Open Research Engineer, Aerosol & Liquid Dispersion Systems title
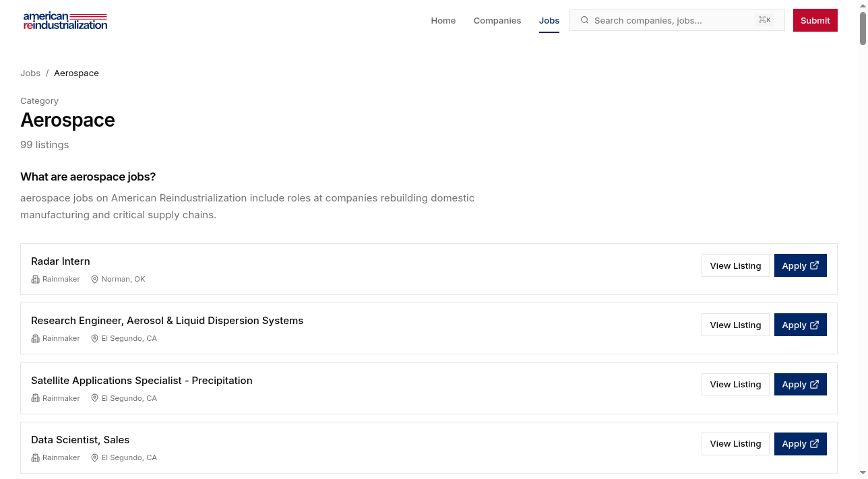Image resolution: width=868 pixels, height=479 pixels. pyautogui.click(x=167, y=321)
